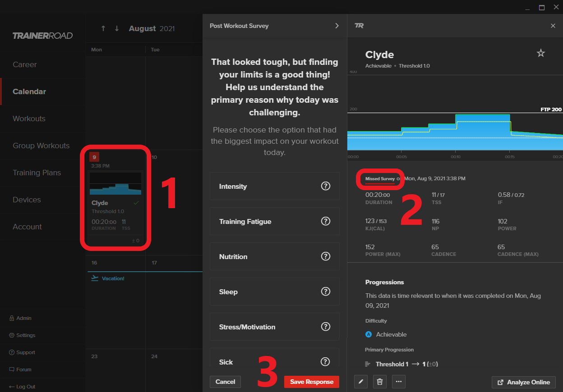Screen dimensions: 563x392
Task: Open help for the Sleep option
Action: [x=325, y=292]
